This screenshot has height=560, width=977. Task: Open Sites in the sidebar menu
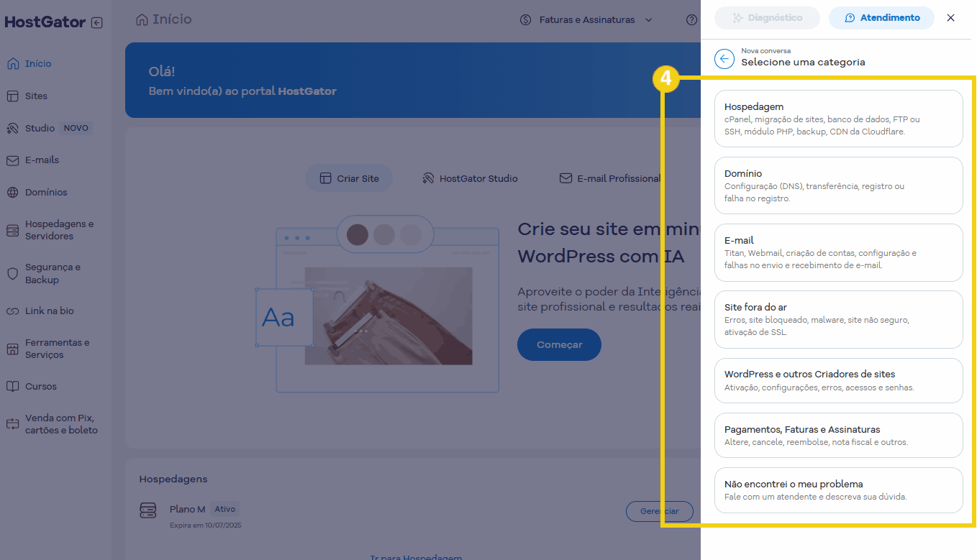(x=36, y=96)
